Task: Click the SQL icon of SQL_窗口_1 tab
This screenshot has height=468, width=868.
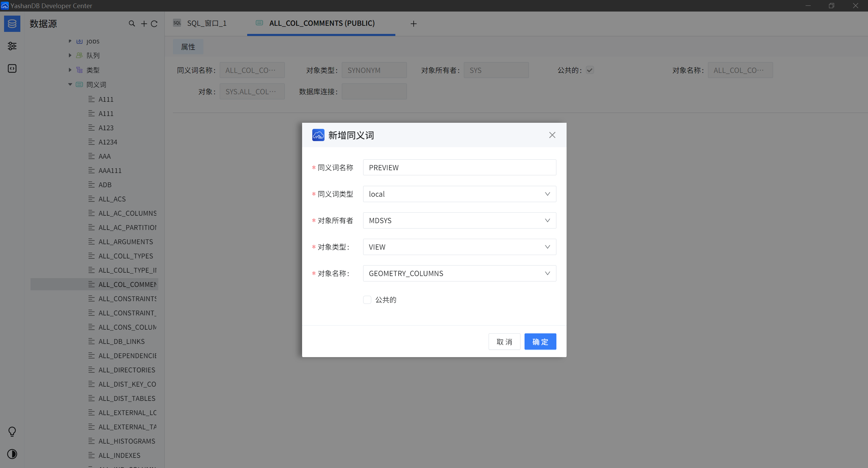Action: pyautogui.click(x=177, y=23)
